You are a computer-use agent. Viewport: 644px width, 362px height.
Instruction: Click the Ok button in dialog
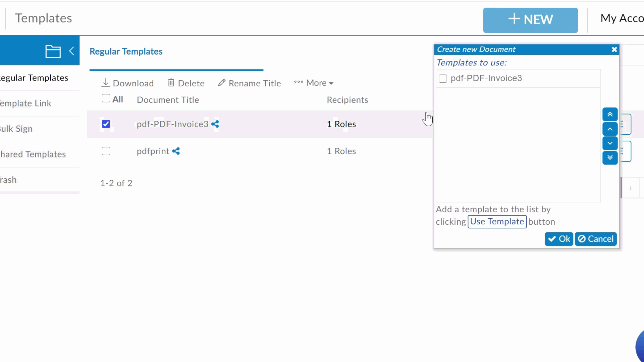[559, 239]
